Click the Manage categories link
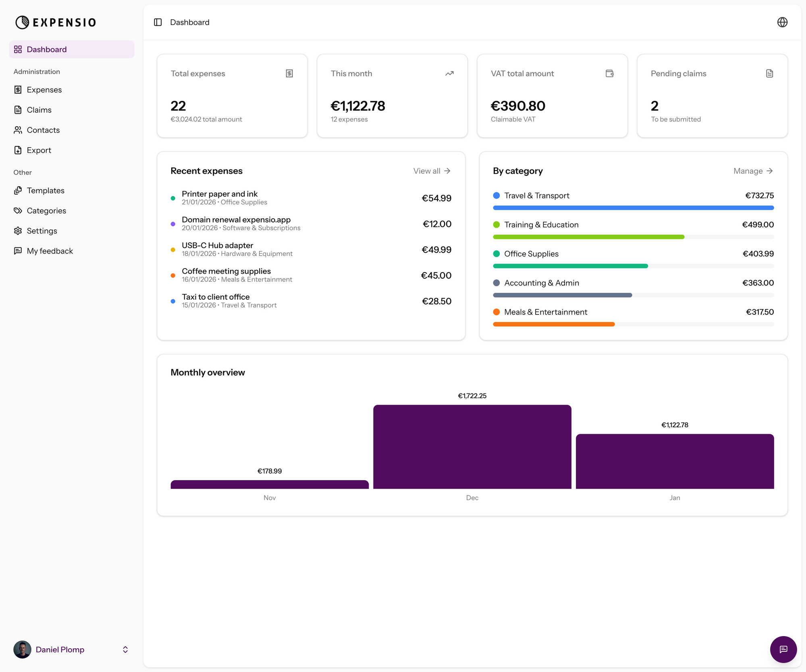Viewport: 806px width, 672px height. click(x=753, y=171)
